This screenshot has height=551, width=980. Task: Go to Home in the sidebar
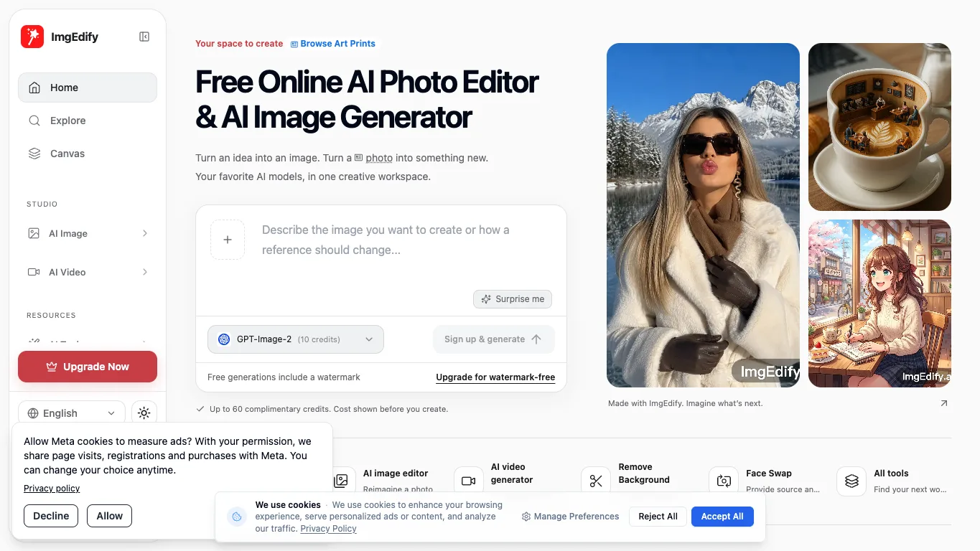tap(88, 88)
